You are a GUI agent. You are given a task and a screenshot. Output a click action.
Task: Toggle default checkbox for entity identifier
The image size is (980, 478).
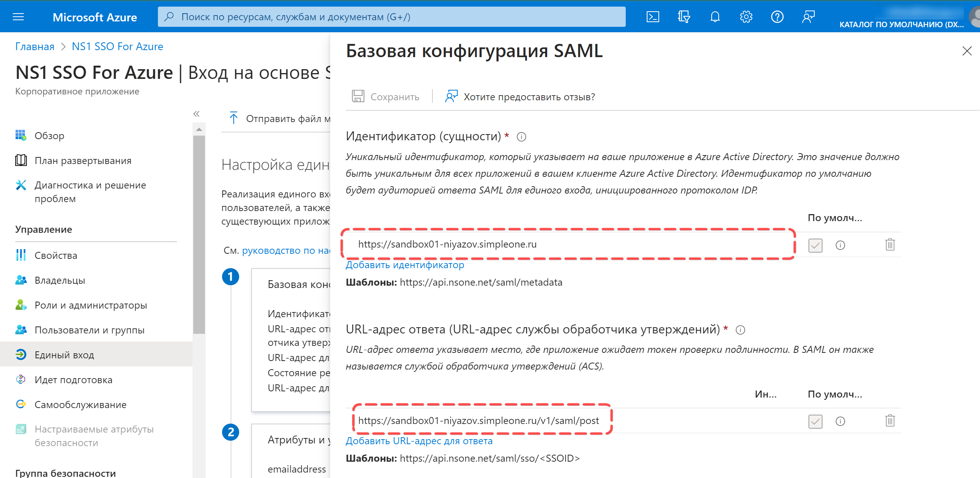click(x=815, y=245)
